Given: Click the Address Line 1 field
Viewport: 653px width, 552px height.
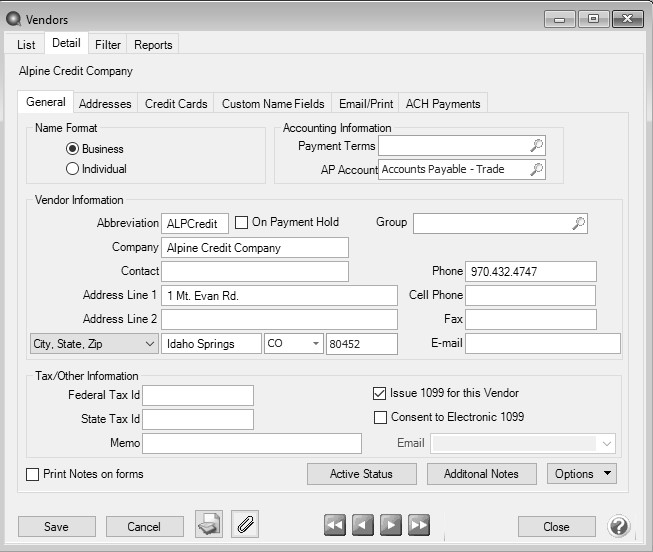Looking at the screenshot, I should click(x=279, y=296).
